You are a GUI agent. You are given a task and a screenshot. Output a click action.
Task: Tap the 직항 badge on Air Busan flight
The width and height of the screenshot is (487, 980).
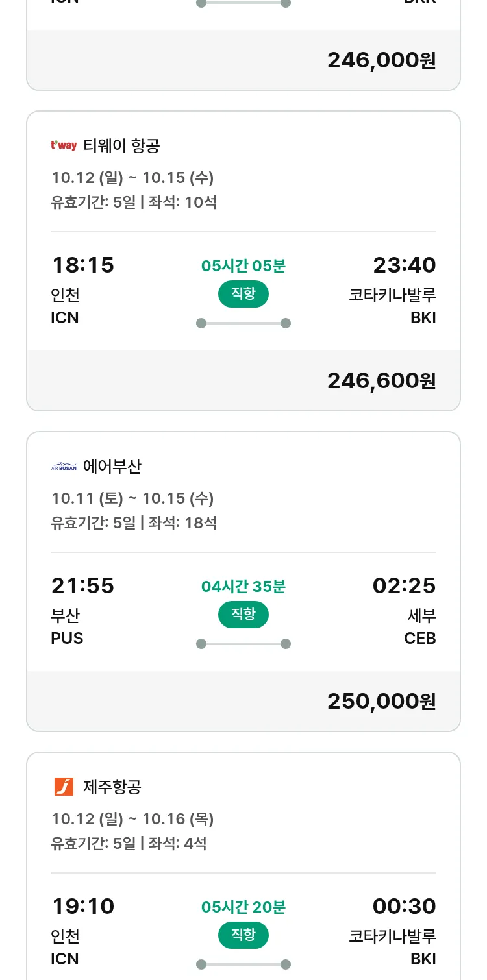[243, 615]
